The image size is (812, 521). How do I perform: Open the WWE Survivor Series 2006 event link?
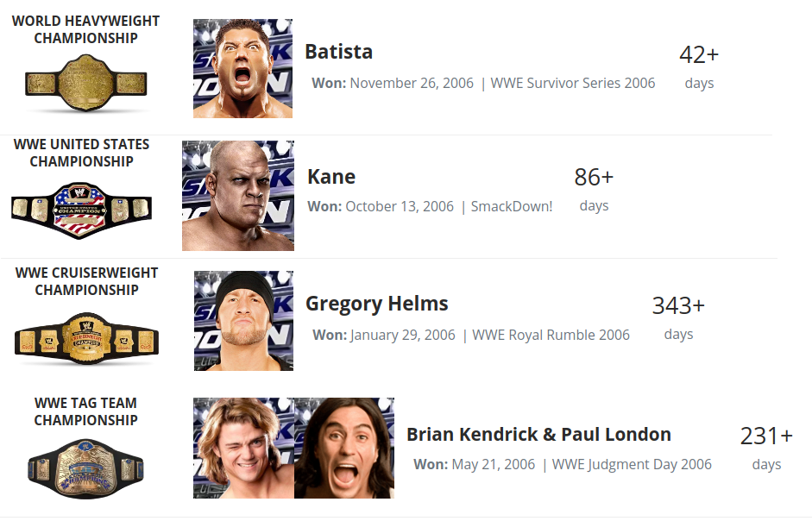573,83
